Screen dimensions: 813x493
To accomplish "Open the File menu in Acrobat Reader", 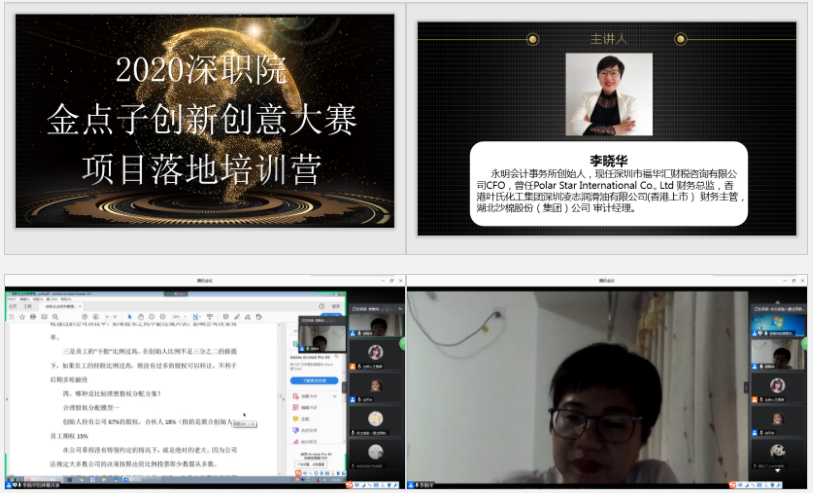I will [x=11, y=299].
